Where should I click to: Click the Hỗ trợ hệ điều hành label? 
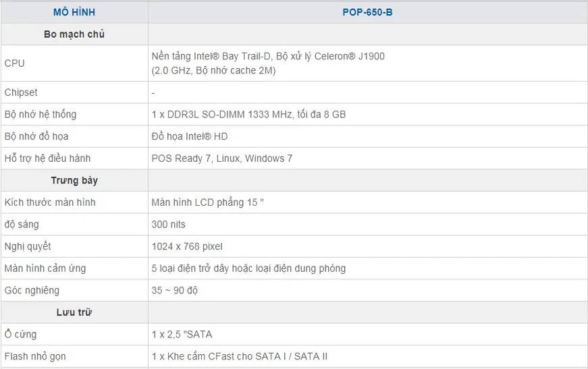pos(47,159)
